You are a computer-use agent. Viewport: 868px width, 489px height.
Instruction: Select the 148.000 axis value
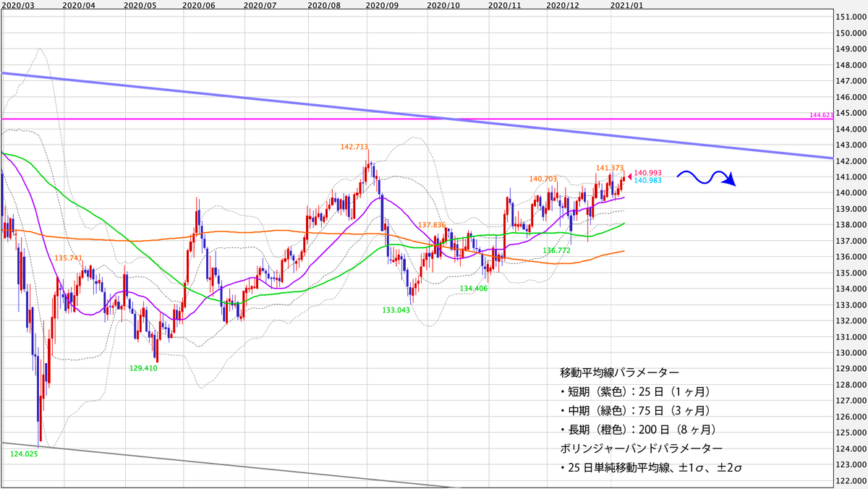click(850, 65)
